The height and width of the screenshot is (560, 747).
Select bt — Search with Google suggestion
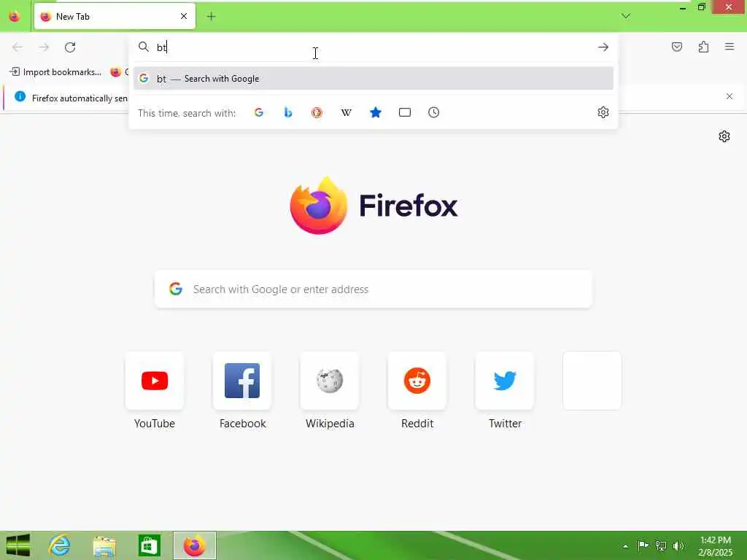(373, 79)
